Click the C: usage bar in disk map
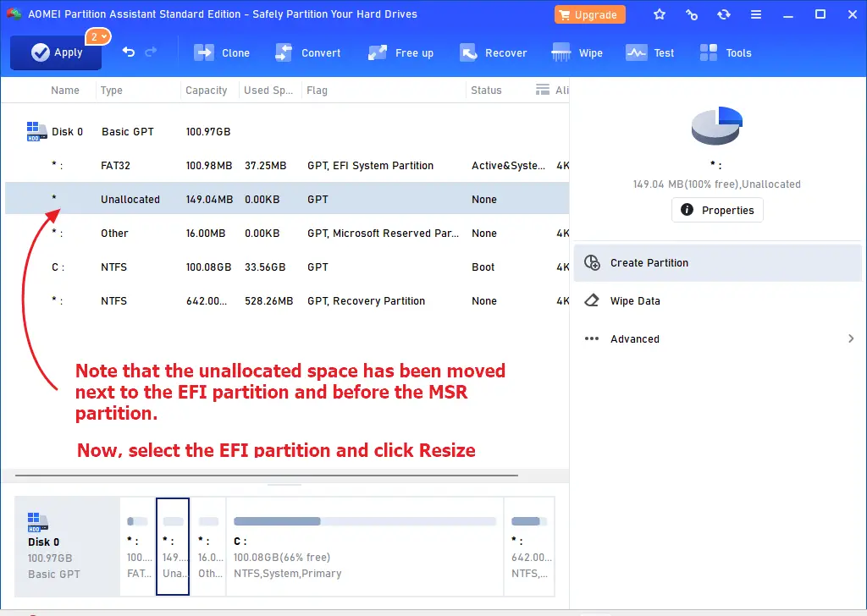This screenshot has width=867, height=616. pyautogui.click(x=364, y=521)
